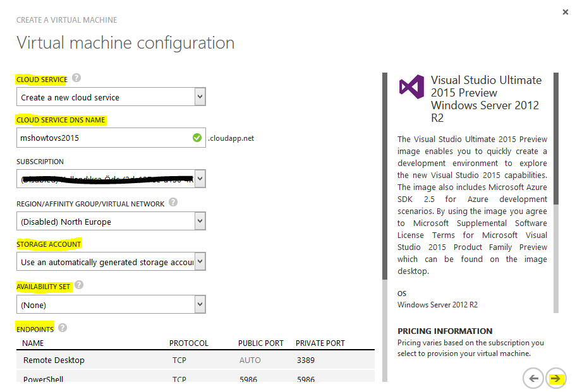Click the green DNS name validation checkmark
575x392 pixels.
197,138
